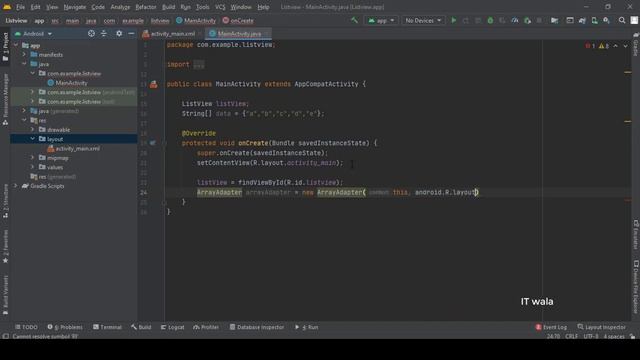The height and width of the screenshot is (360, 640).
Task: Open the Event Log
Action: [551, 327]
